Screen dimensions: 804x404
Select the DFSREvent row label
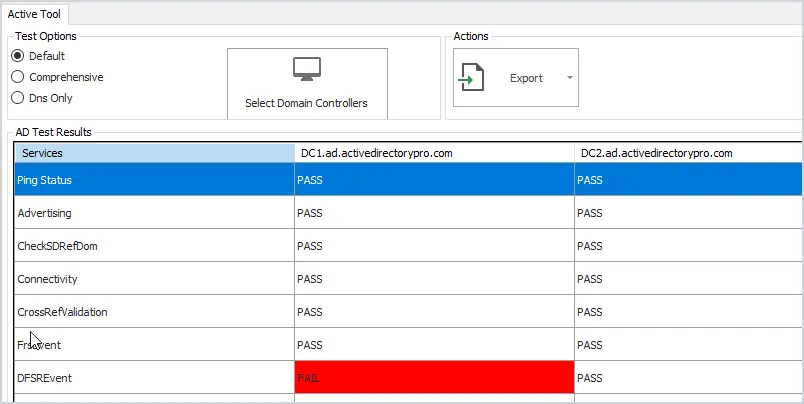[x=45, y=378]
